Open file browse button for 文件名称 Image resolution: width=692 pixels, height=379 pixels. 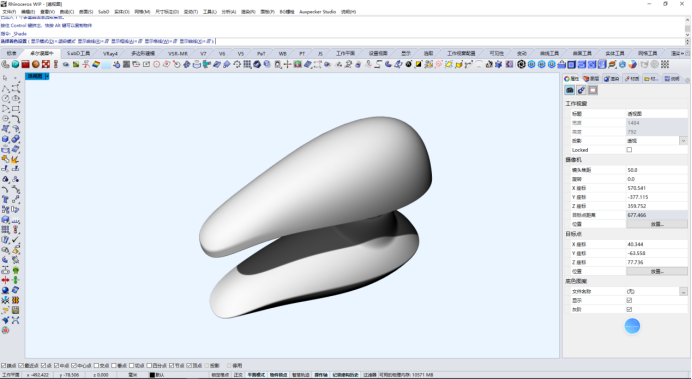click(x=683, y=291)
